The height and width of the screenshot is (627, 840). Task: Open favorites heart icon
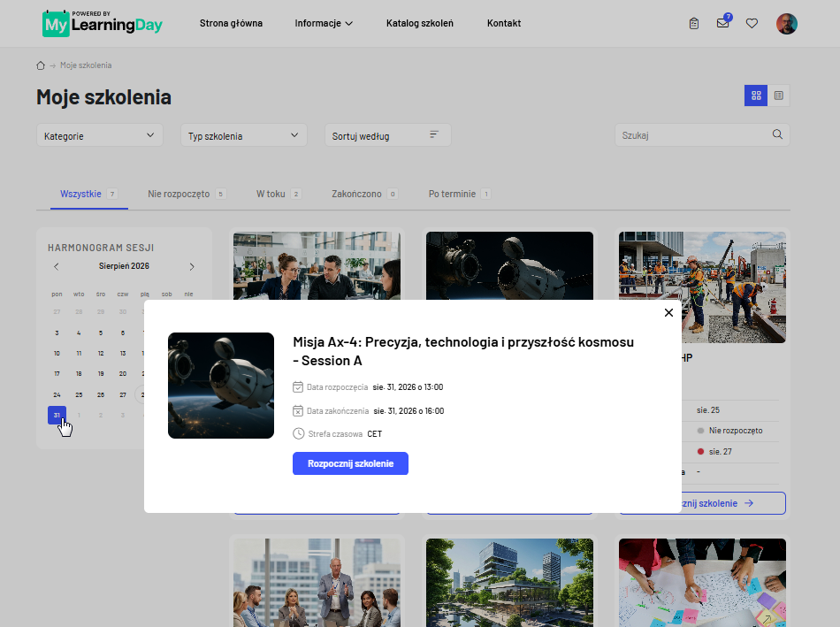point(752,24)
